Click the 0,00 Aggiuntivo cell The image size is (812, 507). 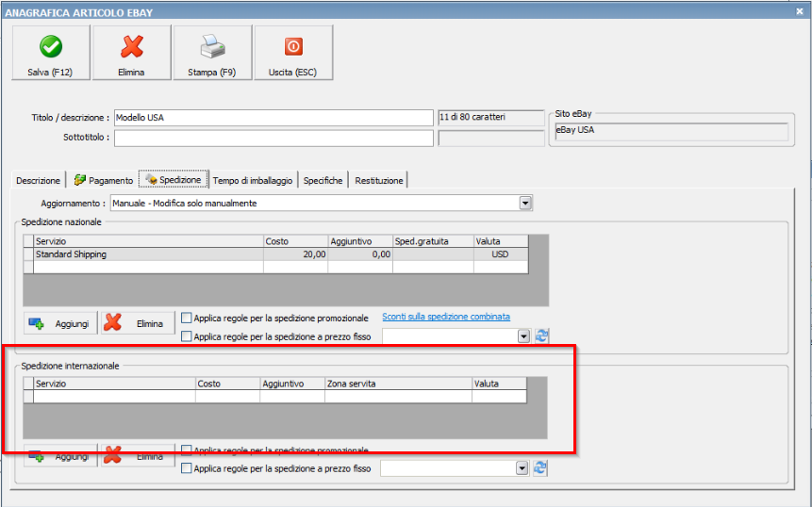360,254
